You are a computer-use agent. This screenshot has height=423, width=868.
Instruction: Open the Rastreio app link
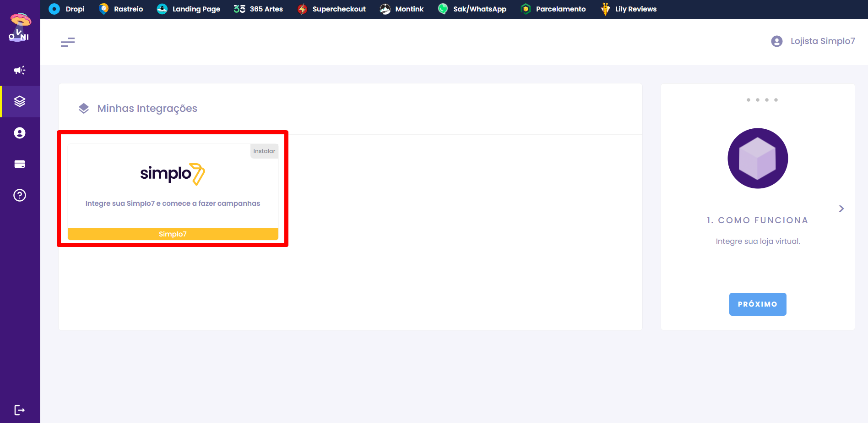(x=121, y=9)
